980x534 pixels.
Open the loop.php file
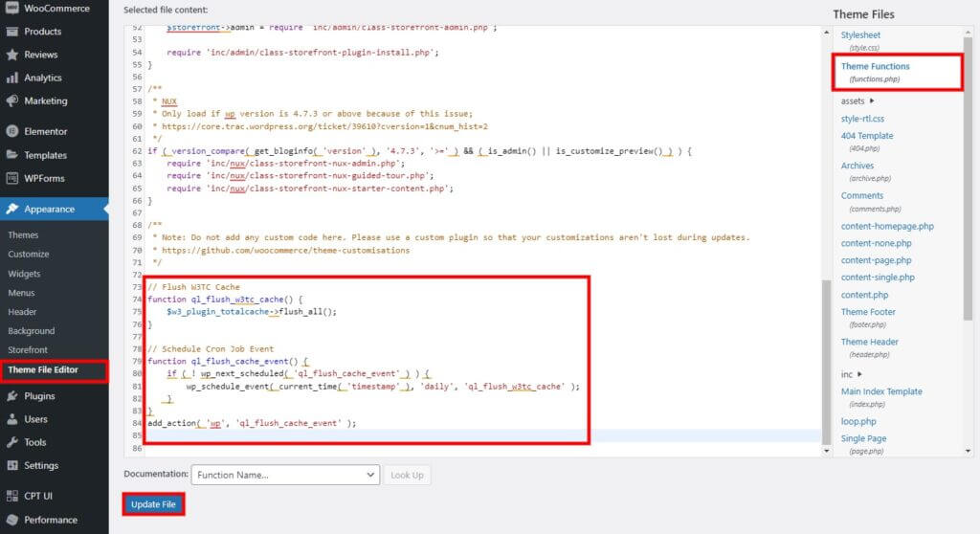point(858,421)
